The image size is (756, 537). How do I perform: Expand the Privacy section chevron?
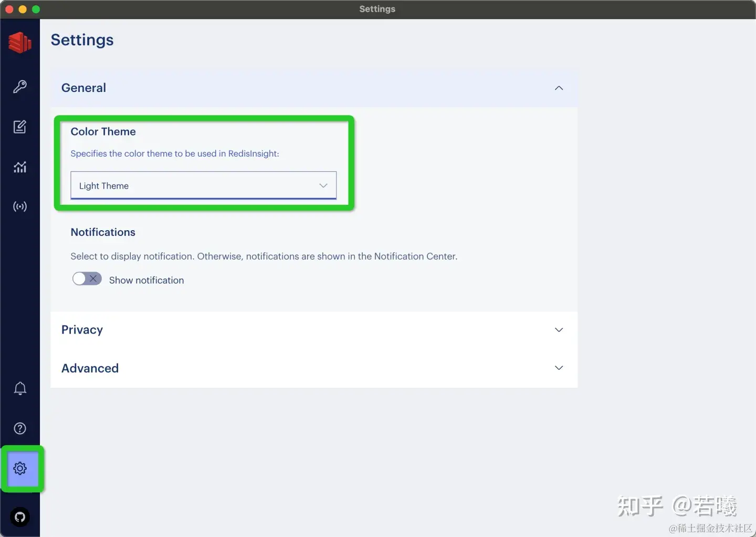[x=559, y=330]
